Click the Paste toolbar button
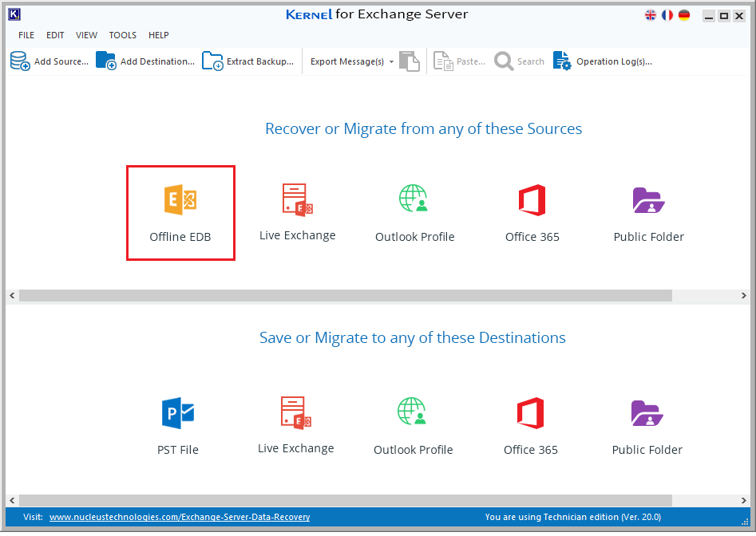This screenshot has width=756, height=536. tap(459, 61)
